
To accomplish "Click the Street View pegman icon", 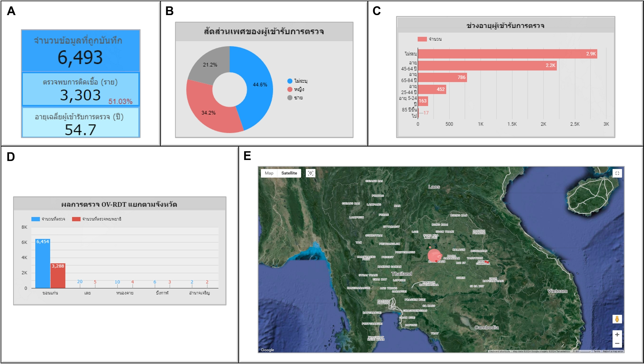I will [x=617, y=319].
